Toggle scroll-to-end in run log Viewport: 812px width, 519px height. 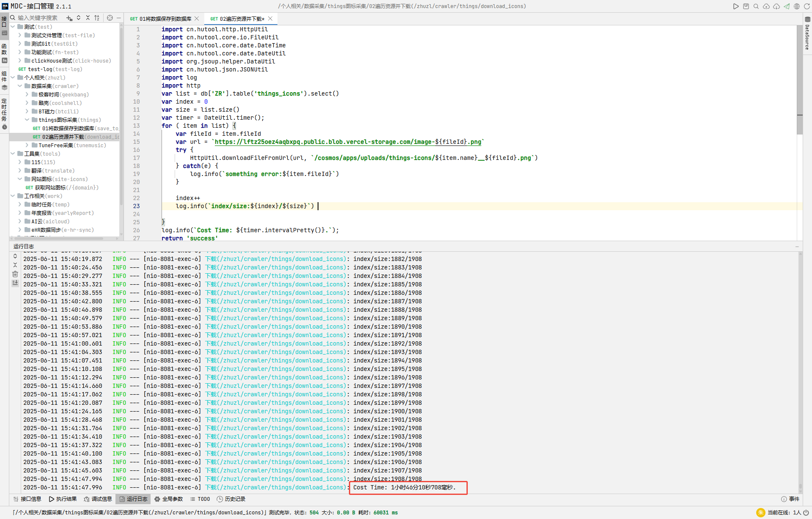(x=15, y=283)
